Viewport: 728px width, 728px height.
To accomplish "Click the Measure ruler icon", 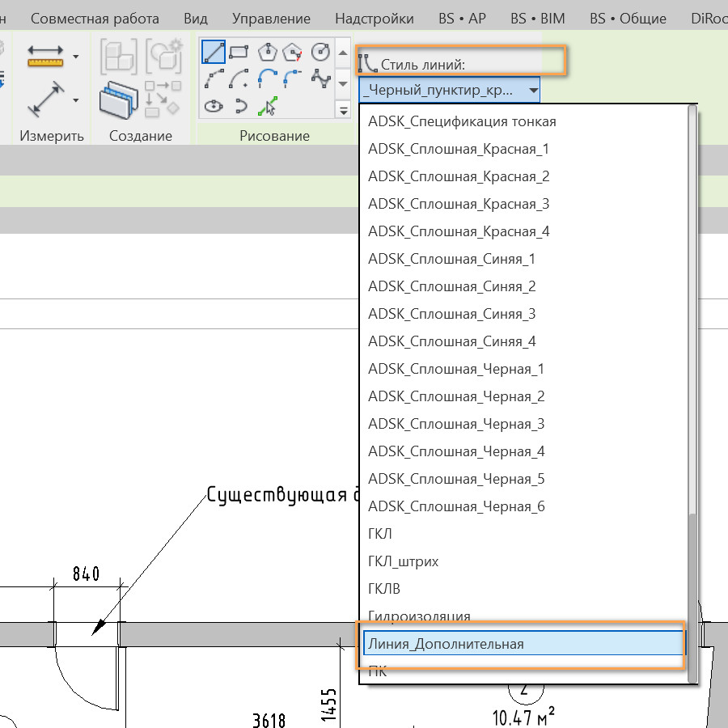I will pos(45,57).
